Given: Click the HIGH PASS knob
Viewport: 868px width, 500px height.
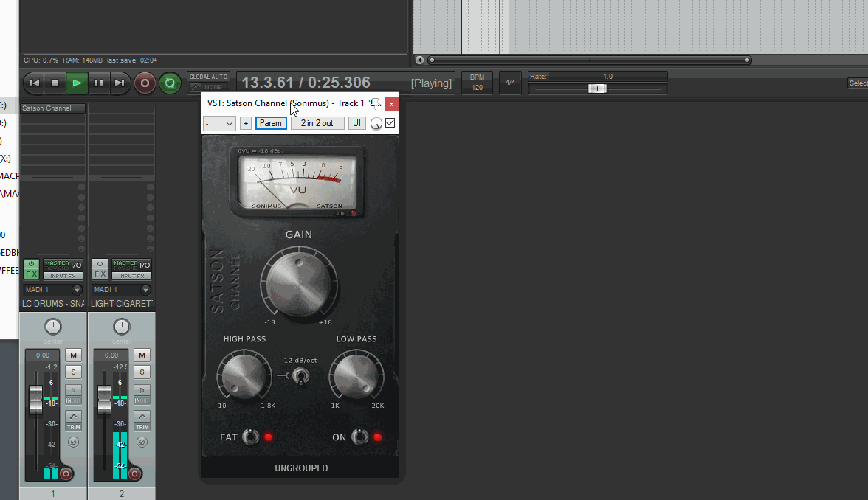Looking at the screenshot, I should pyautogui.click(x=244, y=375).
